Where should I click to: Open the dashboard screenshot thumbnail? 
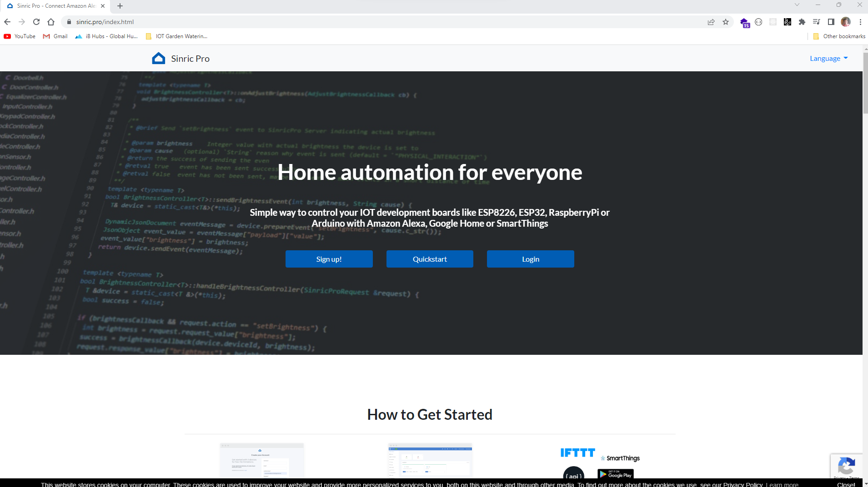430,461
